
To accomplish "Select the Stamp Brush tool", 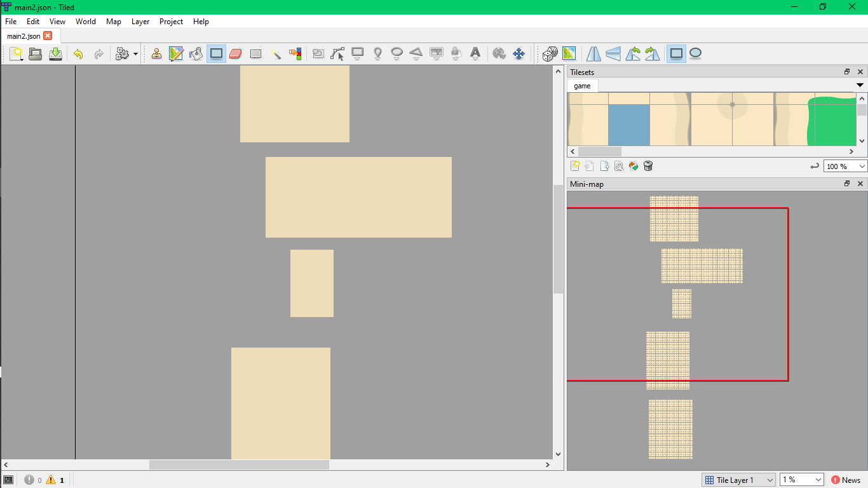I will 156,54.
